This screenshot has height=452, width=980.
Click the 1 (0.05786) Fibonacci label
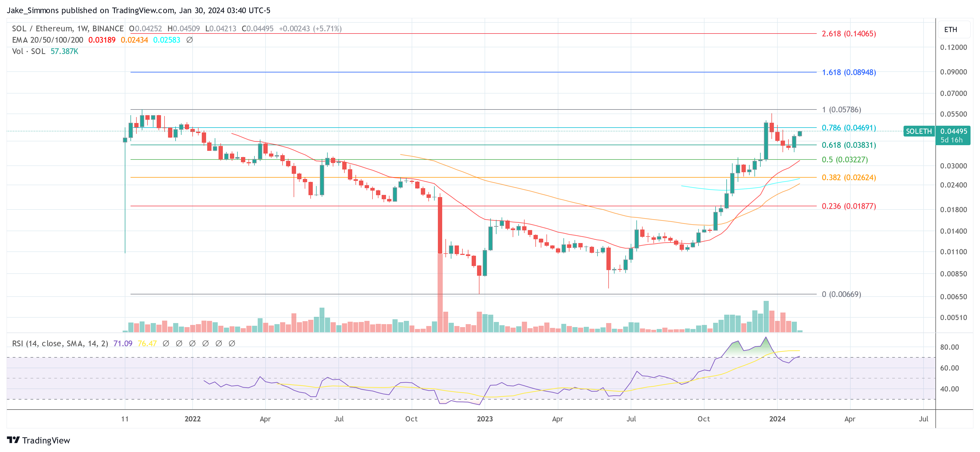click(x=841, y=110)
